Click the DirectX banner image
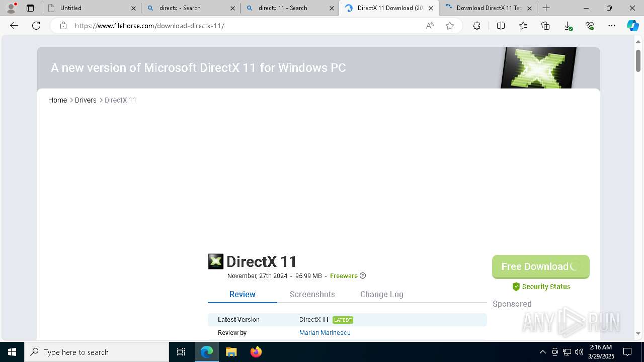 click(538, 68)
